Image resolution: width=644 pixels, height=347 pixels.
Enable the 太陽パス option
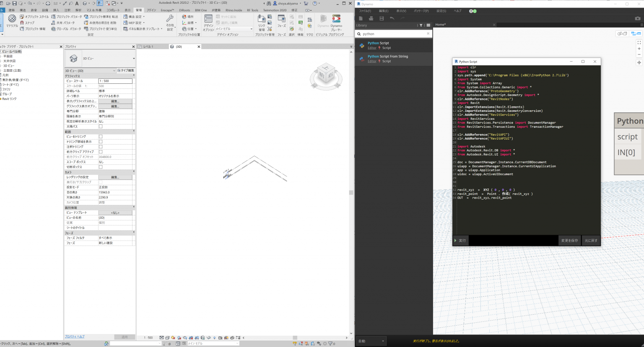point(101,126)
